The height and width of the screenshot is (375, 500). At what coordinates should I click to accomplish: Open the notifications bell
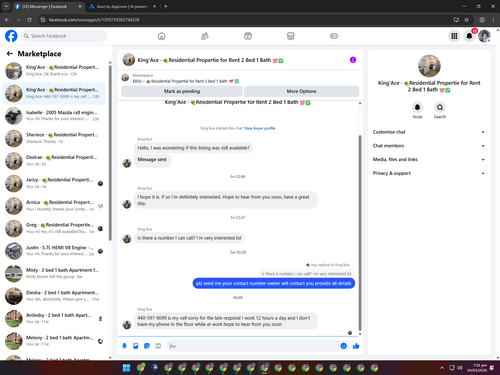[469, 36]
